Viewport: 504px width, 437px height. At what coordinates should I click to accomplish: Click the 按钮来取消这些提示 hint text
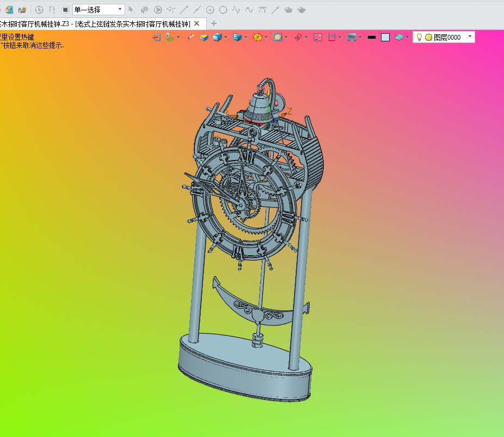tap(33, 45)
